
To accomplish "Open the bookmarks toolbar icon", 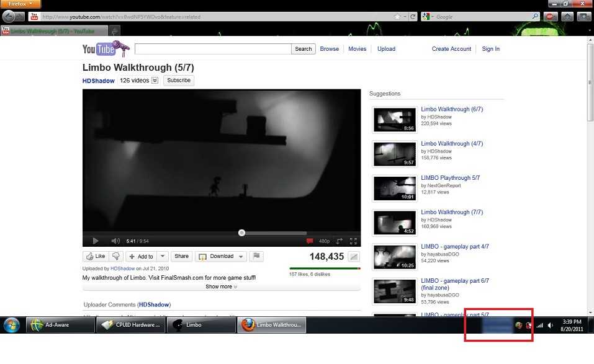I will click(x=583, y=16).
